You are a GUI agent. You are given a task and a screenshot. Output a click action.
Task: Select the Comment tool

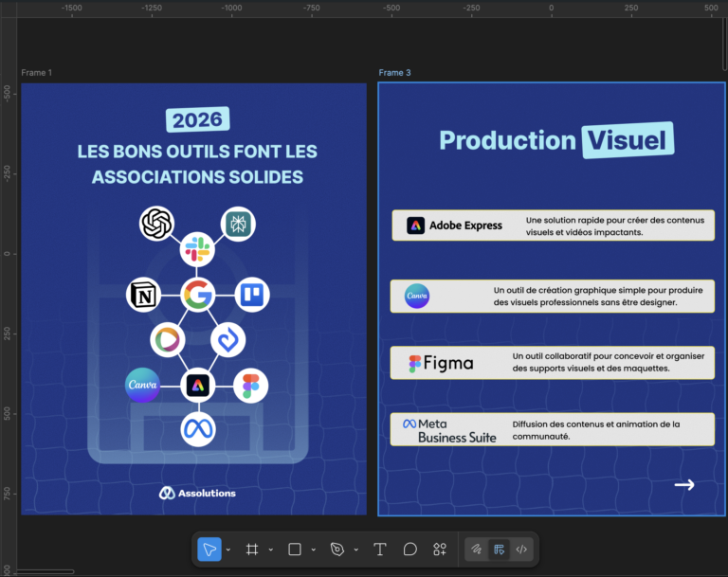click(409, 550)
